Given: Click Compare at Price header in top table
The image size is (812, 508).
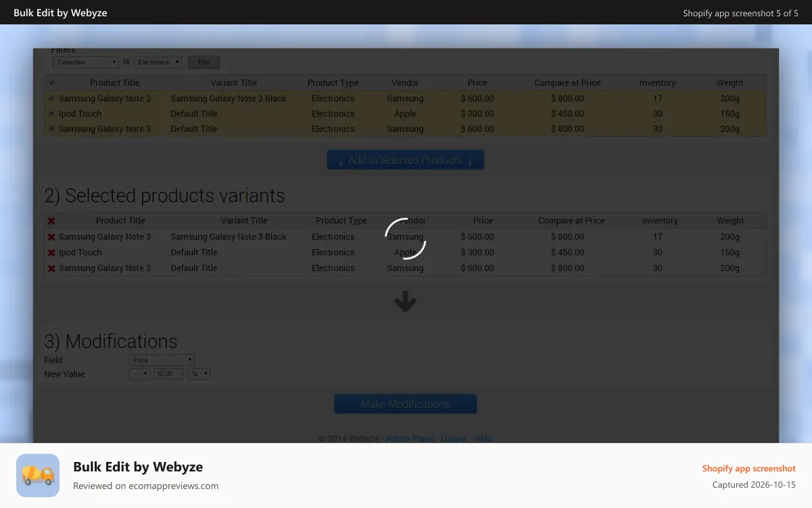Looking at the screenshot, I should click(x=568, y=83).
